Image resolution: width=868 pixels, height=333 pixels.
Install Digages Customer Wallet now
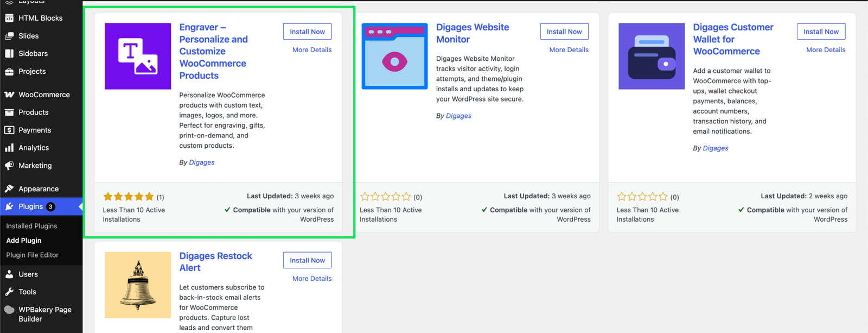tap(821, 32)
